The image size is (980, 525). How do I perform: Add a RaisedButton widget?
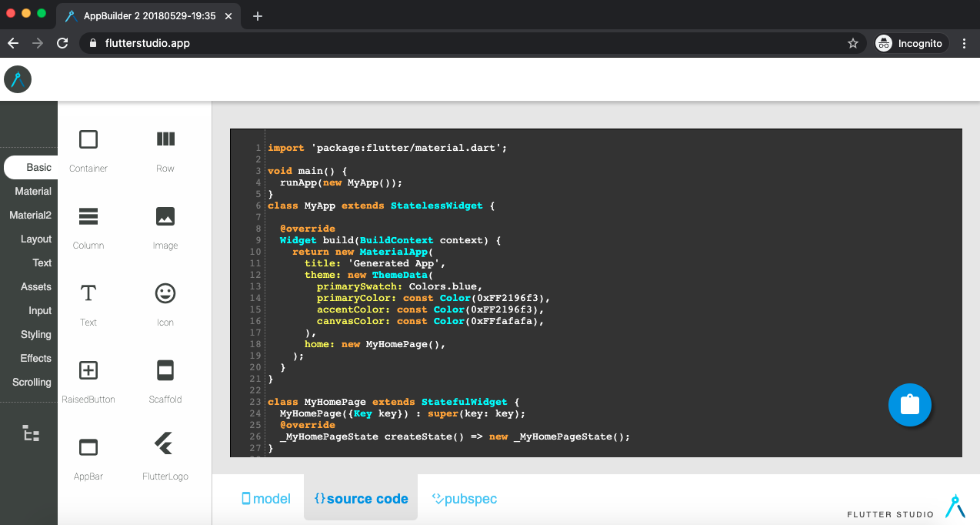[87, 370]
